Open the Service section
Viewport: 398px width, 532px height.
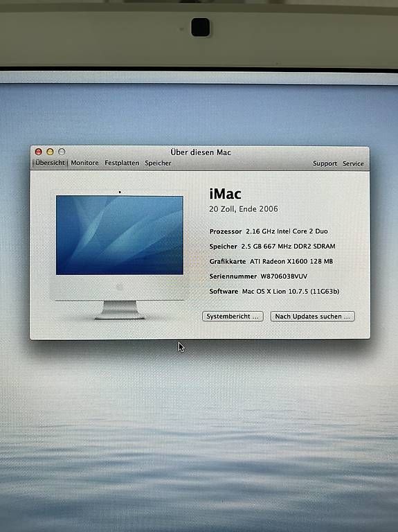(x=353, y=163)
